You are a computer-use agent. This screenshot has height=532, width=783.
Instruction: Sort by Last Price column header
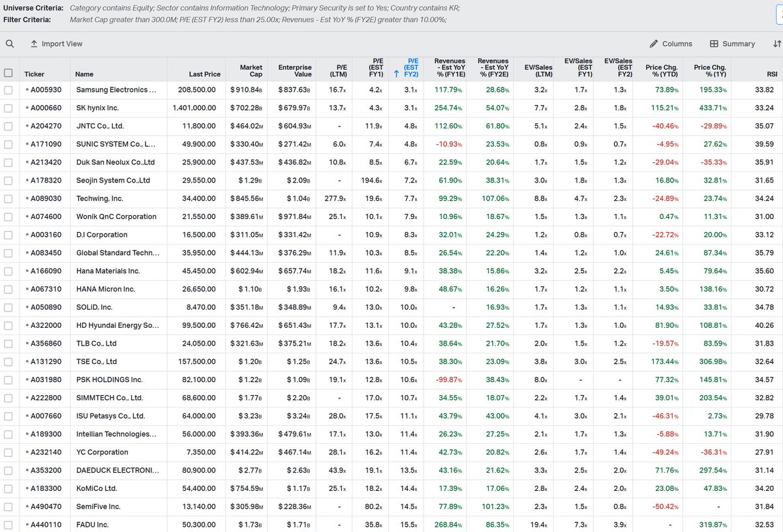coord(205,74)
